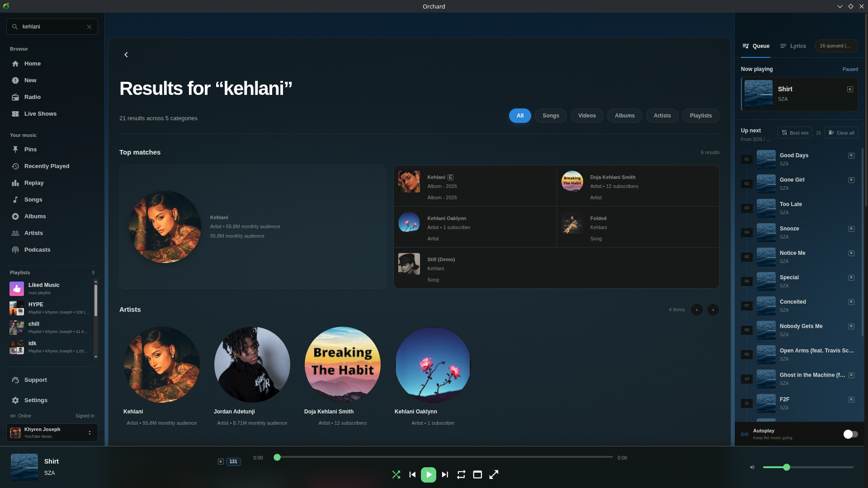Show next artists with right chevron
This screenshot has width=868, height=488.
coord(713,310)
